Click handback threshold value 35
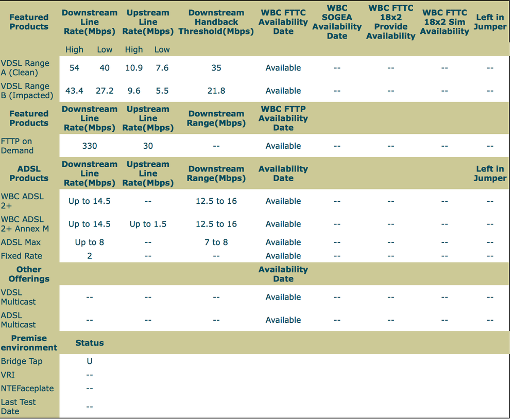 click(216, 68)
